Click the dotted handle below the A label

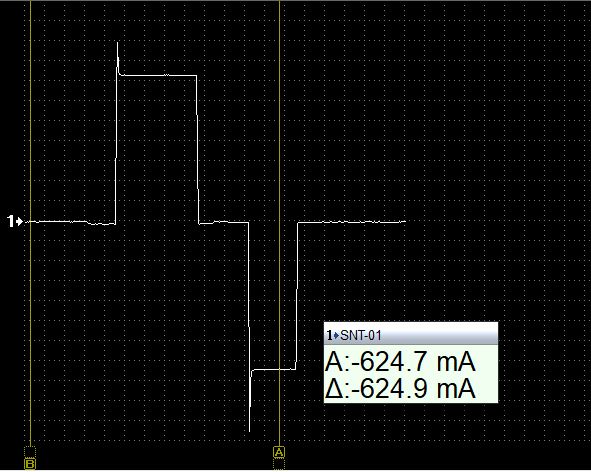click(279, 464)
